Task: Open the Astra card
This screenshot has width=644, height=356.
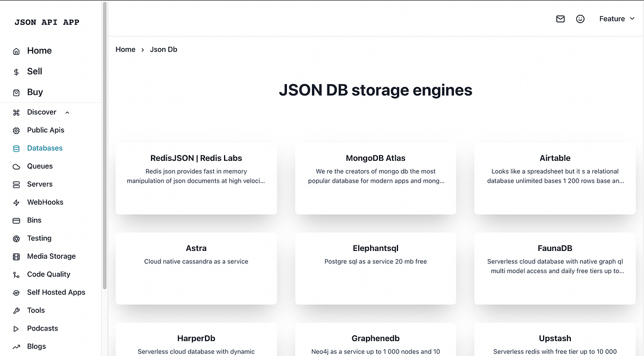Action: [196, 269]
